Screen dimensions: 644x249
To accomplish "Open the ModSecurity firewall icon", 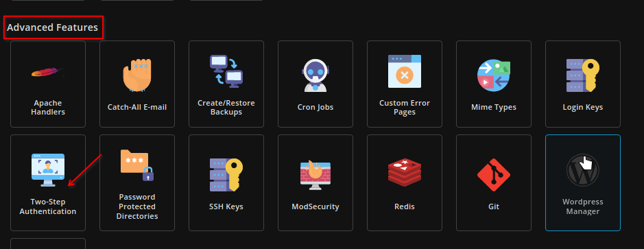I will (x=315, y=175).
